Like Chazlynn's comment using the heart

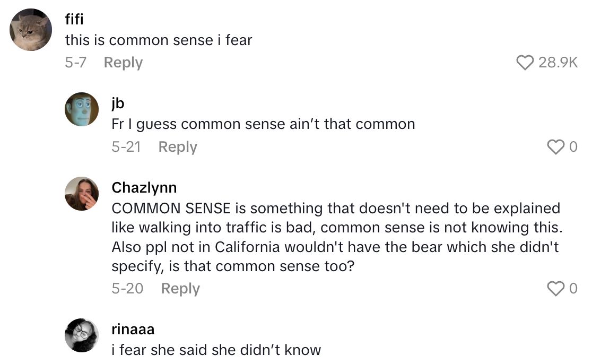click(x=556, y=289)
